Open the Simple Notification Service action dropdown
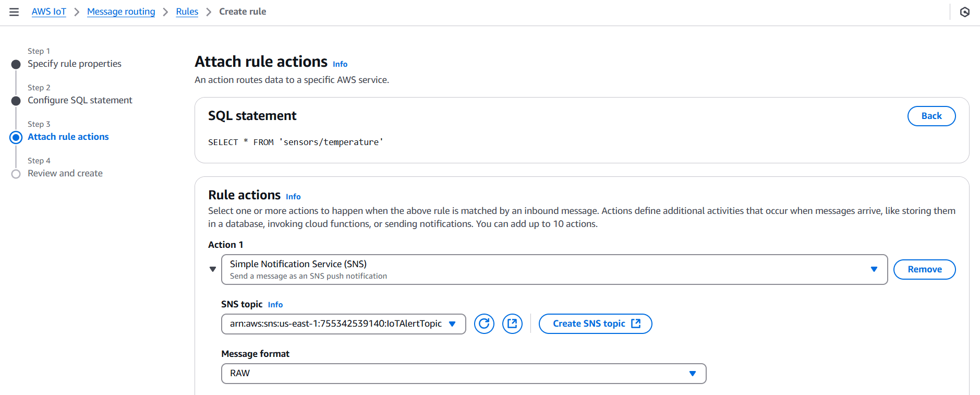The height and width of the screenshot is (395, 980). pyautogui.click(x=554, y=269)
